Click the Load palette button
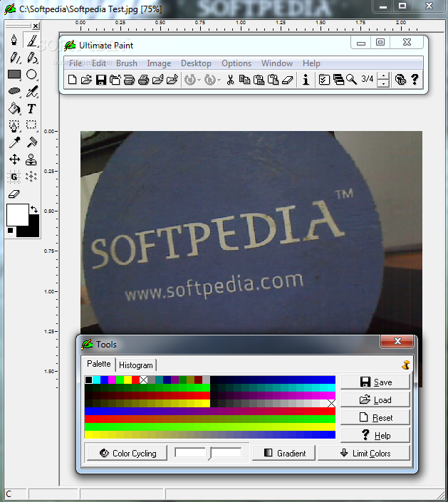The width and height of the screenshot is (448, 502). [x=375, y=400]
